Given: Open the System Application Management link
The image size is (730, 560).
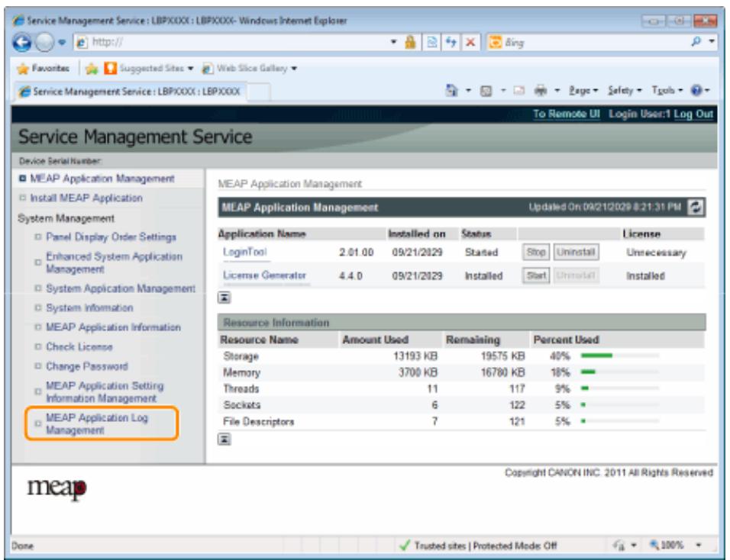Looking at the screenshot, I should (x=121, y=289).
